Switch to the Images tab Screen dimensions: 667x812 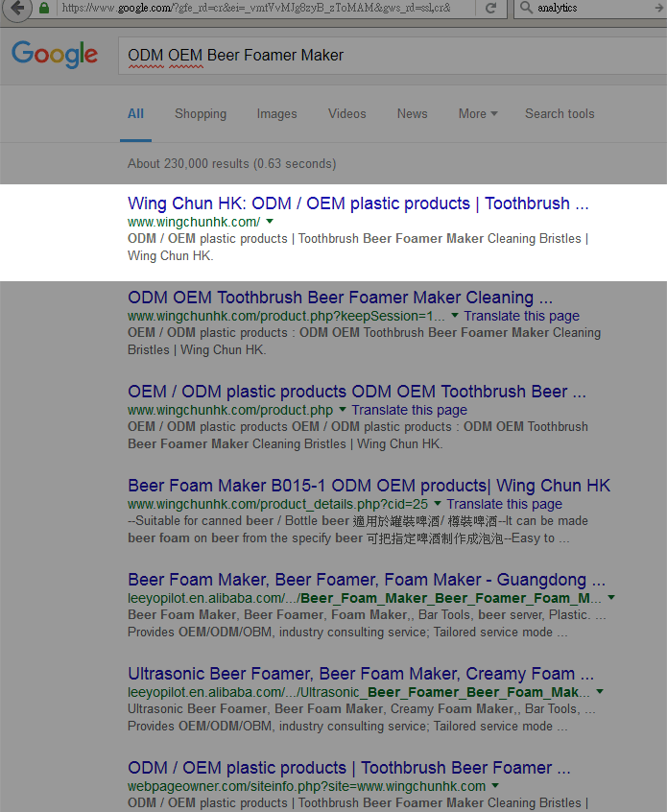277,114
